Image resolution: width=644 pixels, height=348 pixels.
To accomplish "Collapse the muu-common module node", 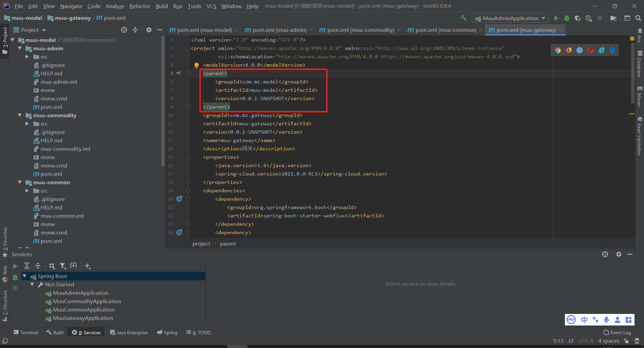I will pos(20,182).
